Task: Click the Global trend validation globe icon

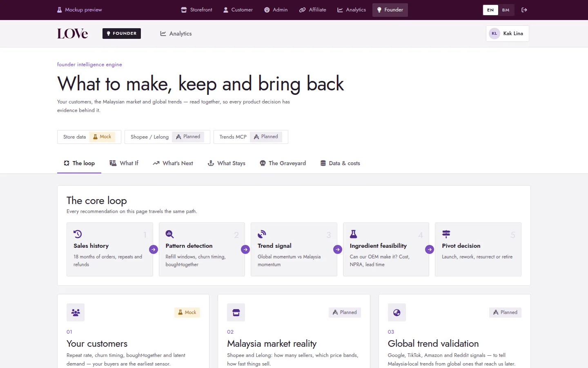Action: point(397,312)
